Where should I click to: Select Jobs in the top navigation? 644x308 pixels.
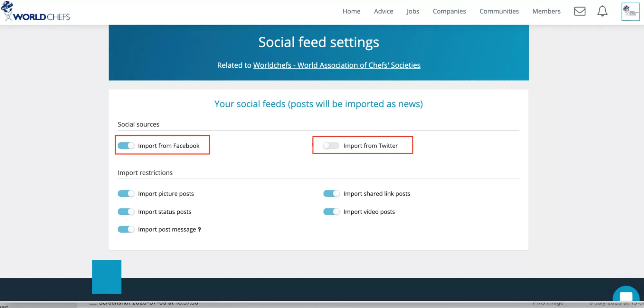click(413, 11)
